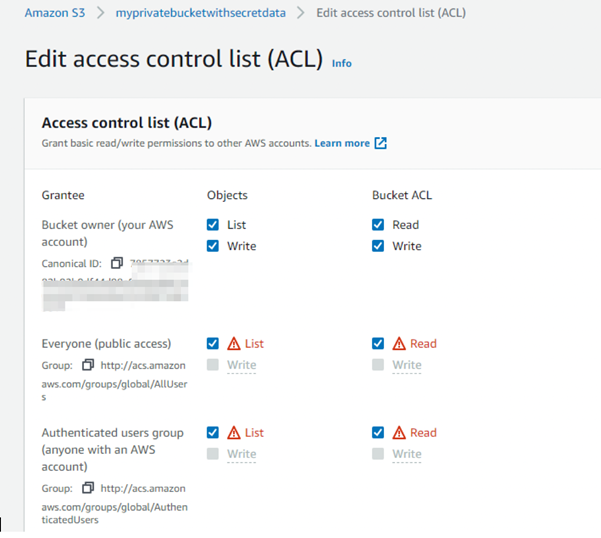Screen dimensions: 601x538
Task: Copy the bucket owner canonical ID
Action: pyautogui.click(x=117, y=263)
